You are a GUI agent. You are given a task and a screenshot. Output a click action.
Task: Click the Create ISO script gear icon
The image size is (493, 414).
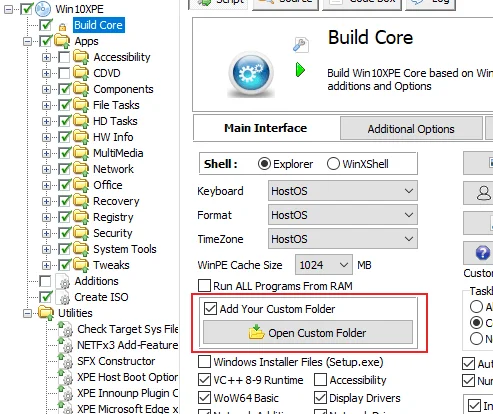[x=63, y=297]
